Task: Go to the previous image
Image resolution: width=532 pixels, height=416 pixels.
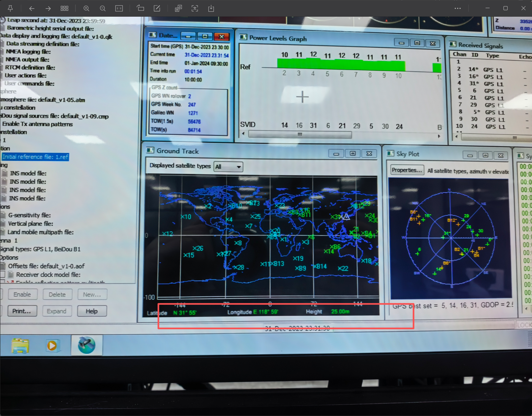Action: click(x=32, y=8)
